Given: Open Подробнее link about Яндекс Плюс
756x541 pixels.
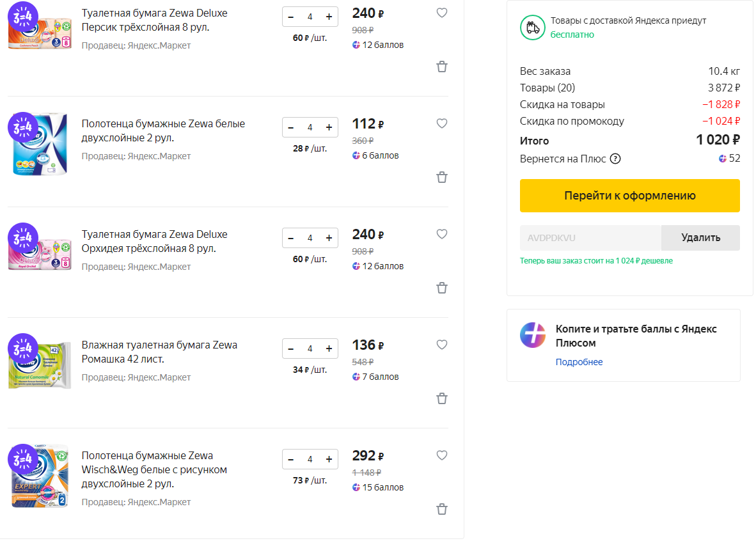Looking at the screenshot, I should (x=579, y=362).
